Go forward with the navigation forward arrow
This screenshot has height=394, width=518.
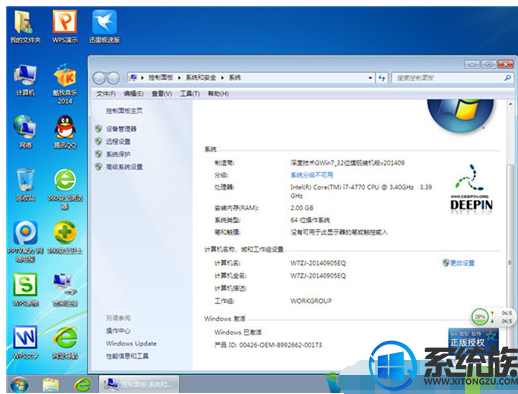pyautogui.click(x=113, y=78)
